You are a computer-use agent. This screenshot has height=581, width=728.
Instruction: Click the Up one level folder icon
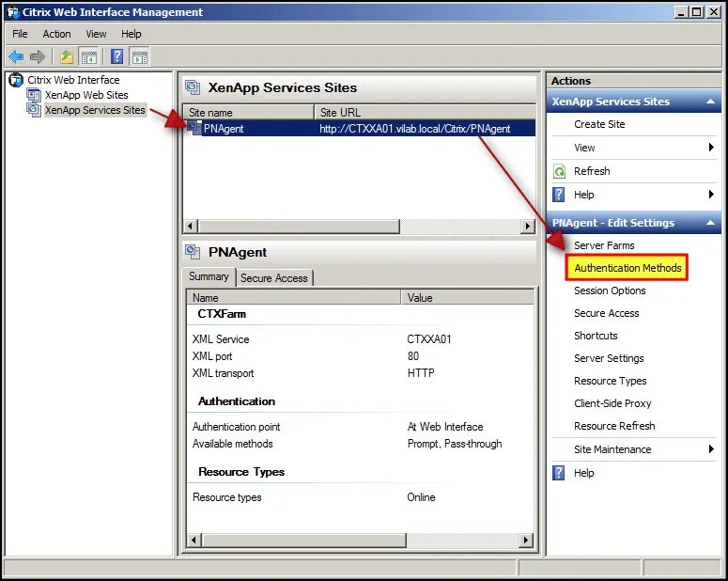click(67, 56)
